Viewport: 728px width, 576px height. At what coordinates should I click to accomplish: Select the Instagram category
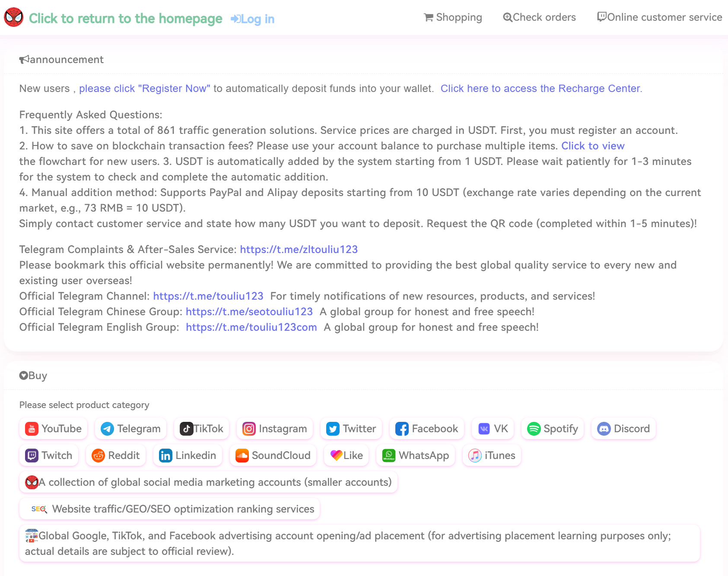click(275, 429)
